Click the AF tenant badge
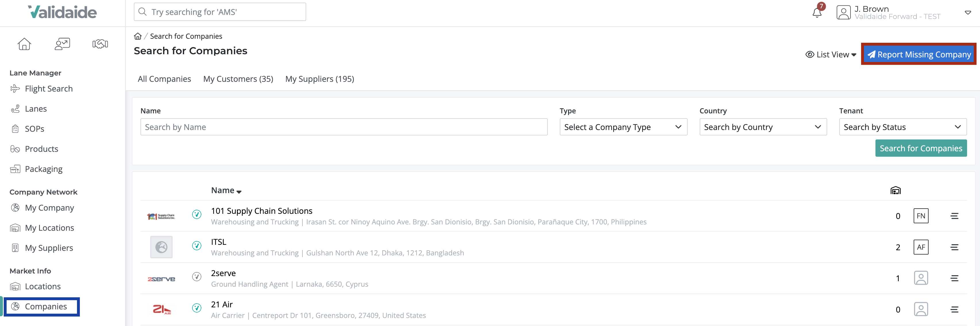The width and height of the screenshot is (980, 326). [921, 247]
